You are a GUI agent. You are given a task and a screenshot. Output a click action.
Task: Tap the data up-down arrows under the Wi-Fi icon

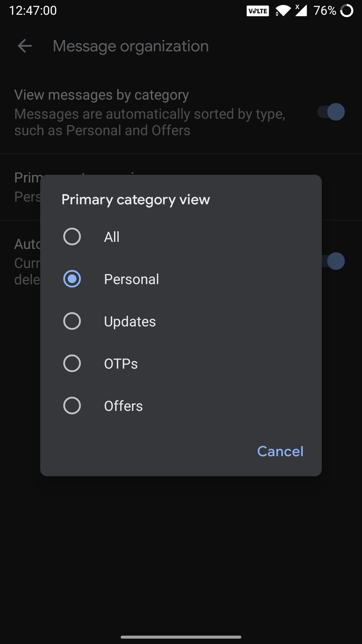(277, 13)
